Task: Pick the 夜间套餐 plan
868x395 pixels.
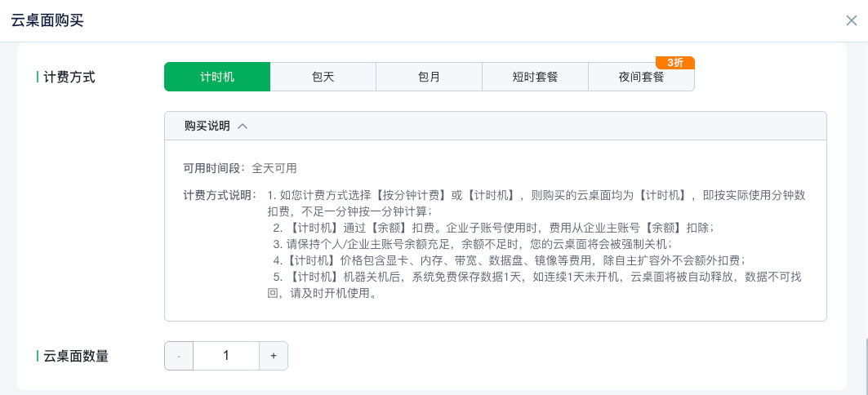Action: (x=641, y=77)
